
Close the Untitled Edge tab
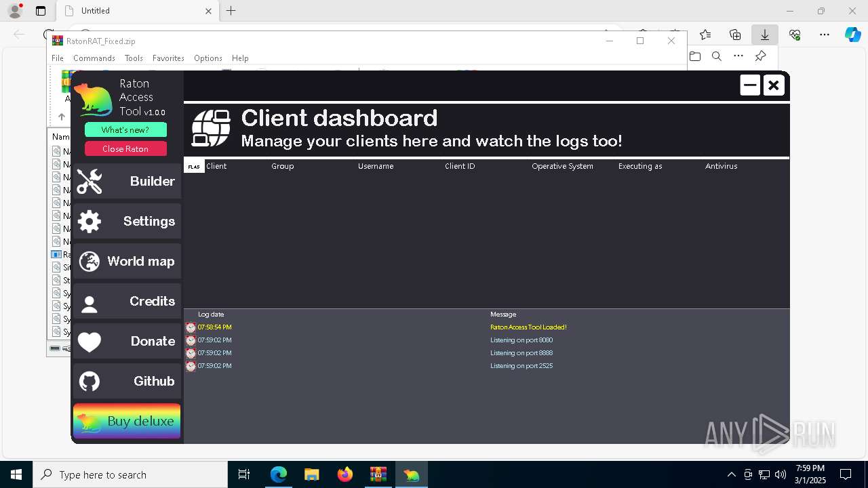coord(208,11)
